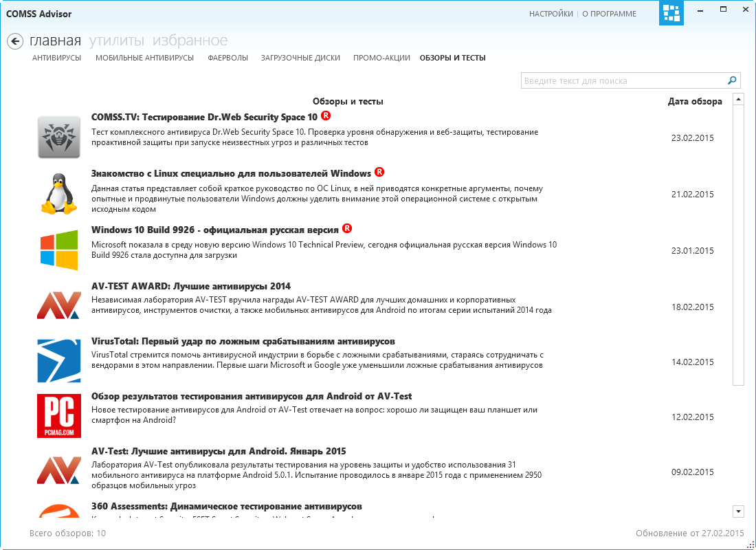756x550 pixels.
Task: Click the Windows logo article icon
Action: coord(59,250)
